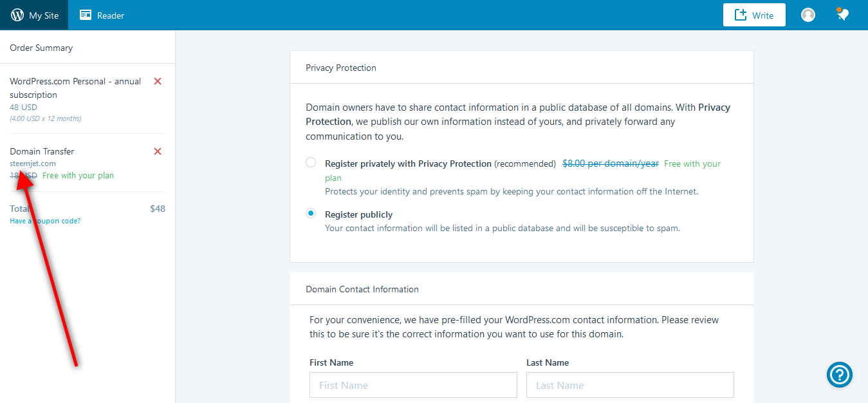Select the Register publicly radio option
Viewport: 868px width, 403px height.
pos(311,213)
